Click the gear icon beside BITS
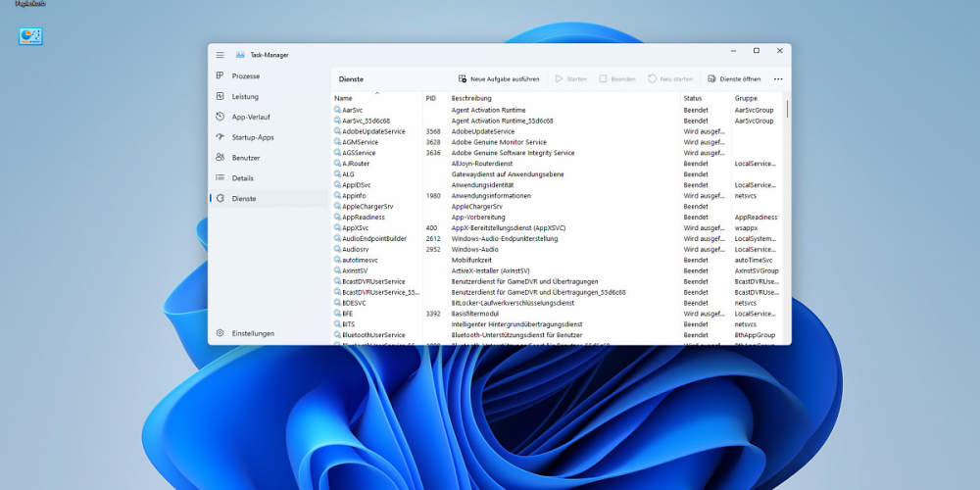This screenshot has height=490, width=980. [337, 324]
